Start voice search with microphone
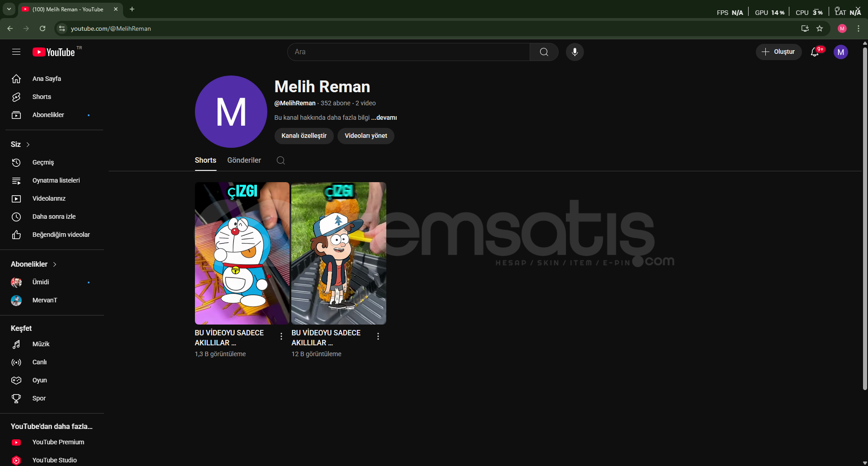 click(574, 52)
